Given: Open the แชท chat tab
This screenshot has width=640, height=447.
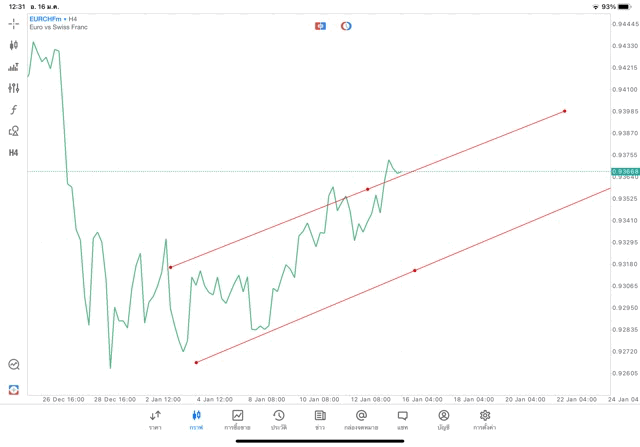Looking at the screenshot, I should 402,420.
